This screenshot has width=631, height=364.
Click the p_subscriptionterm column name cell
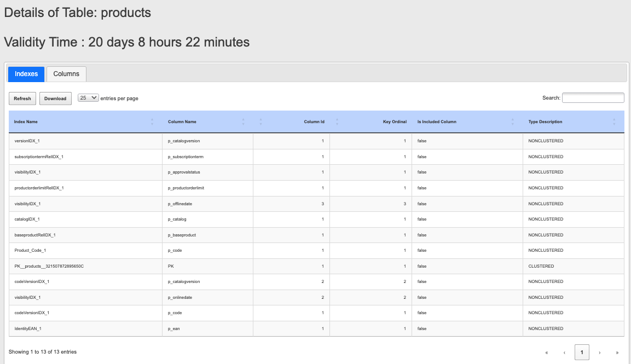[207, 157]
